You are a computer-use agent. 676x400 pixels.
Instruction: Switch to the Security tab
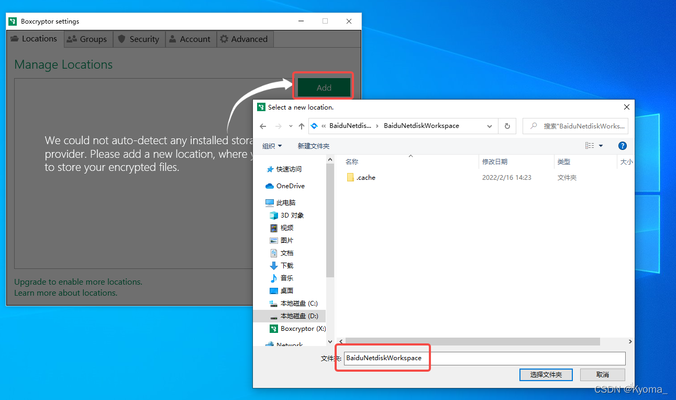pyautogui.click(x=138, y=39)
